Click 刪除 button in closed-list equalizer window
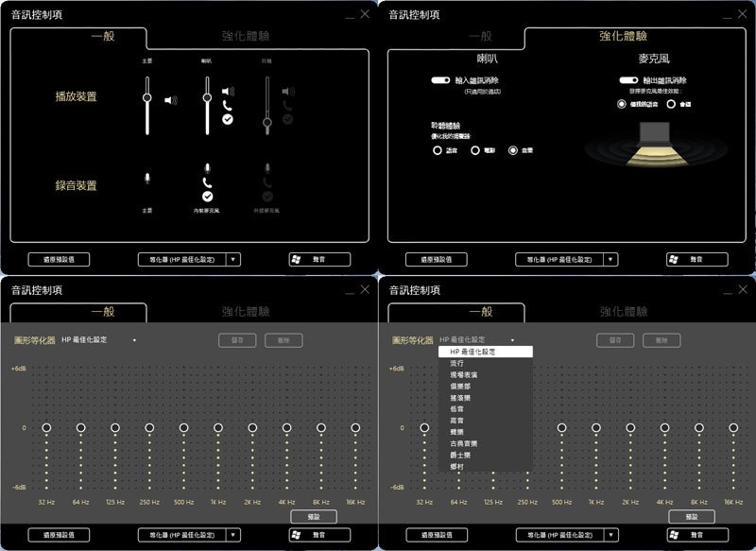This screenshot has width=756, height=551. 283,340
